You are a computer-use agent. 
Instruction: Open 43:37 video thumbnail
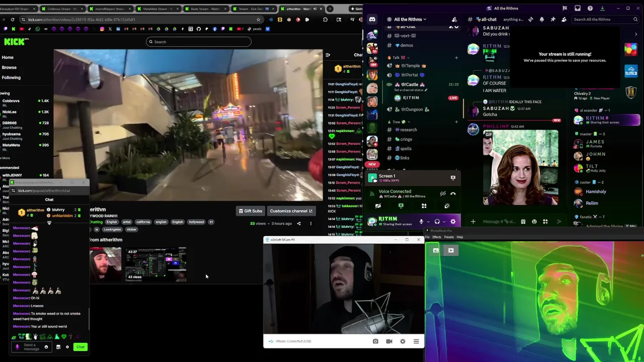(x=156, y=264)
